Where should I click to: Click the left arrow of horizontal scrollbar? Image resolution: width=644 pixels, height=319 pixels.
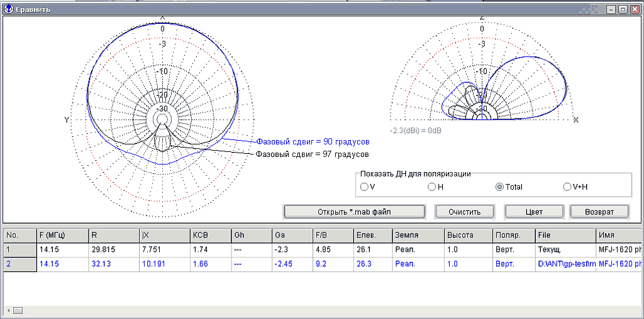(8, 310)
